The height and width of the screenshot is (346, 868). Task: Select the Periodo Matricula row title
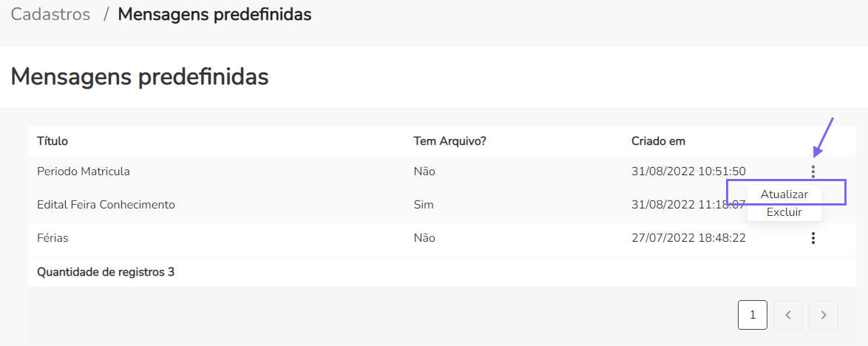tap(84, 172)
